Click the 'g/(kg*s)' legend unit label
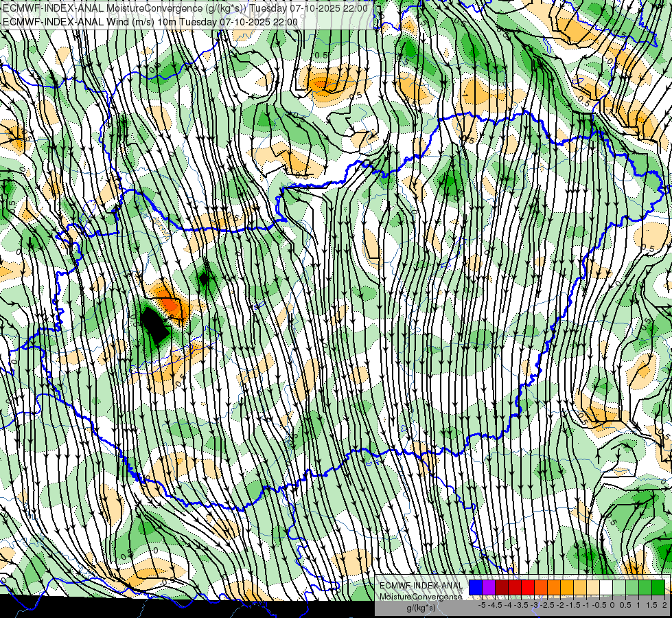This screenshot has width=672, height=618. tap(421, 608)
